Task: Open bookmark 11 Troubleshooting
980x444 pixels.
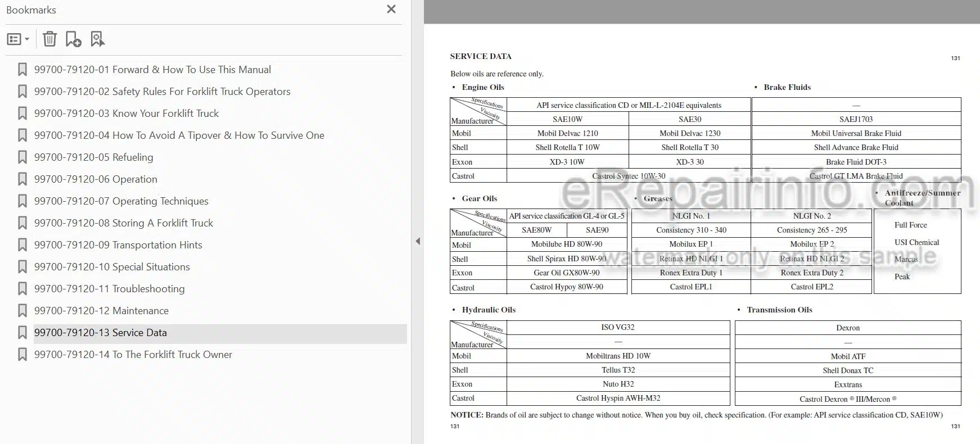Action: click(x=109, y=289)
